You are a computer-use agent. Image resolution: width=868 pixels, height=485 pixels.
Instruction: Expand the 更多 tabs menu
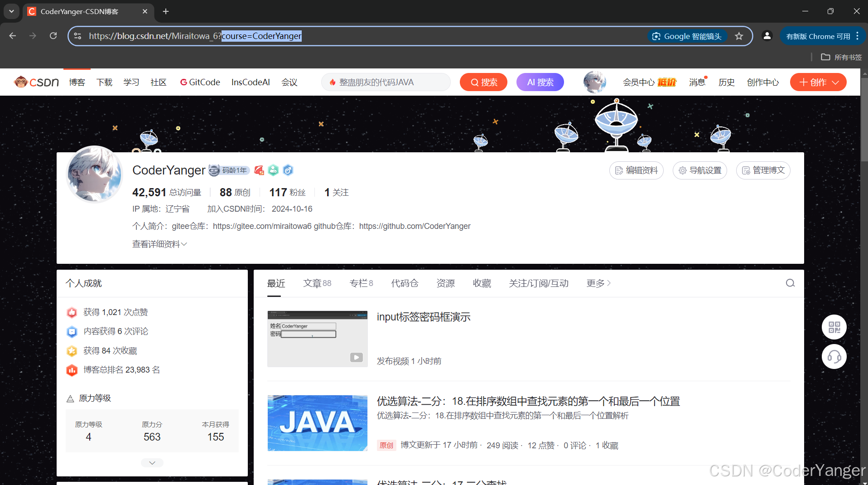click(598, 283)
